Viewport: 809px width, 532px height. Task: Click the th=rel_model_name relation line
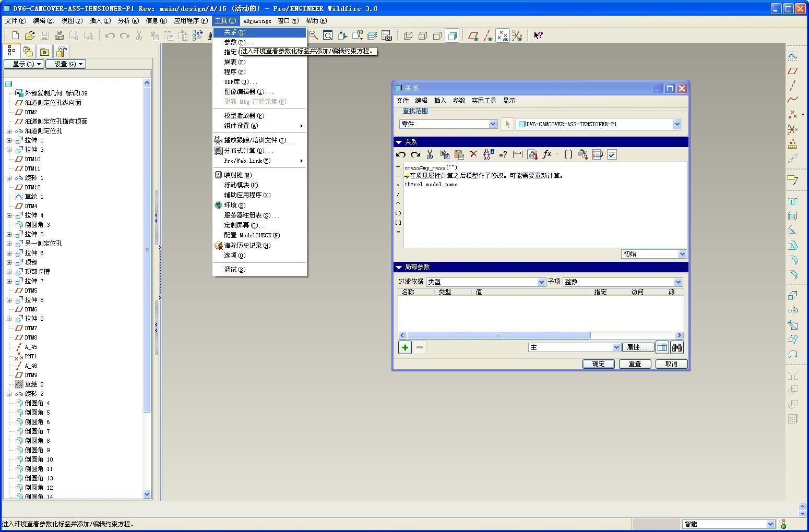(x=431, y=185)
